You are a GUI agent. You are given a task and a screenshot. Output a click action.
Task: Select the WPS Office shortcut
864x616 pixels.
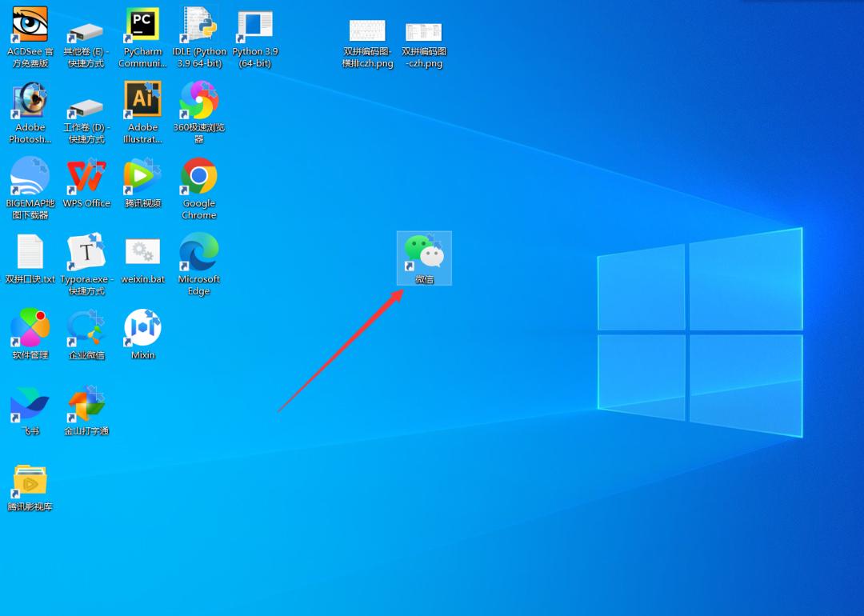(86, 176)
